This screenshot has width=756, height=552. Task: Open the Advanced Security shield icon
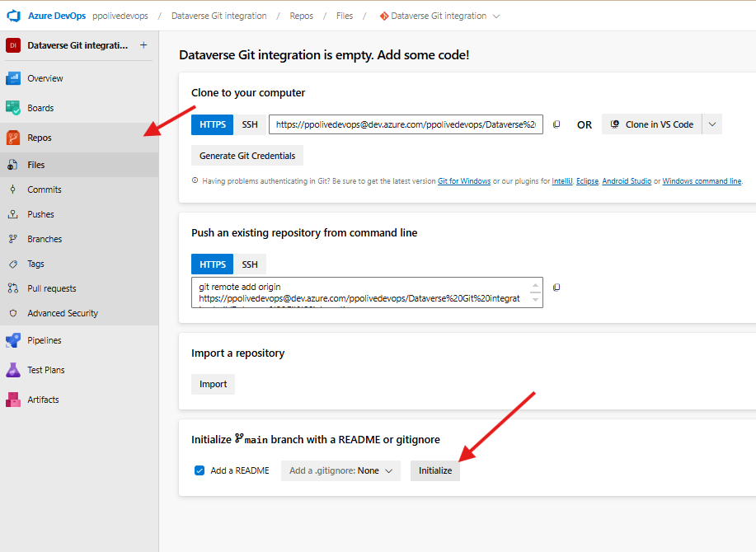(13, 313)
